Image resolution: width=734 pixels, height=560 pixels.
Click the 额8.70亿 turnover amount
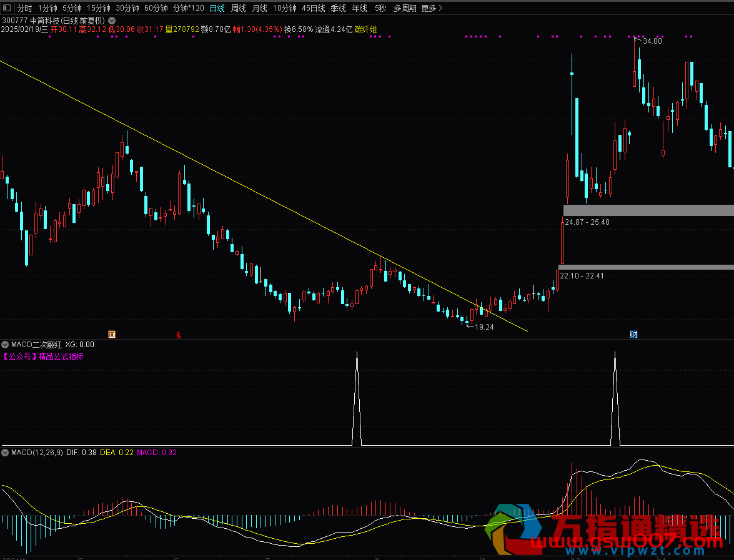(x=216, y=29)
